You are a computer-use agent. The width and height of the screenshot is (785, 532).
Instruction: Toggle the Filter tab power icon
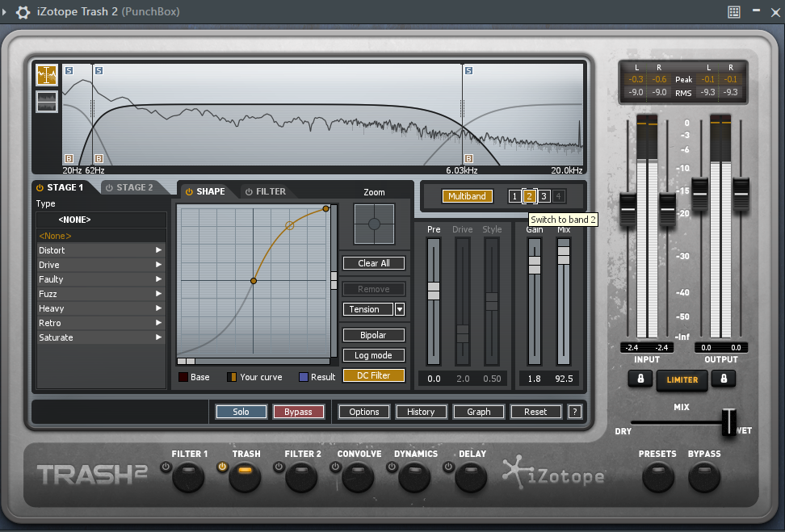249,191
